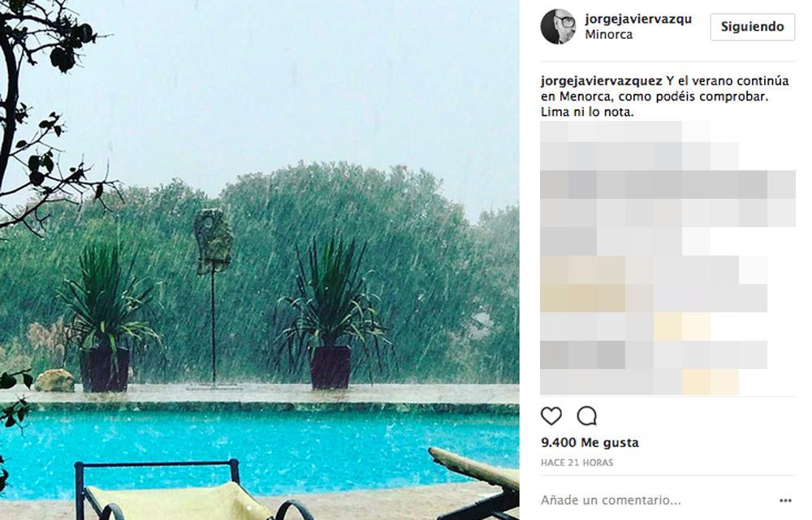The image size is (812, 520).
Task: Open comments via the speech bubble icon
Action: pyautogui.click(x=587, y=416)
